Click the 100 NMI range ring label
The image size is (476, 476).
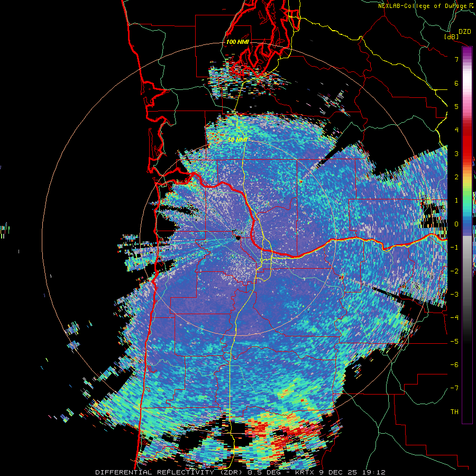pos(237,42)
